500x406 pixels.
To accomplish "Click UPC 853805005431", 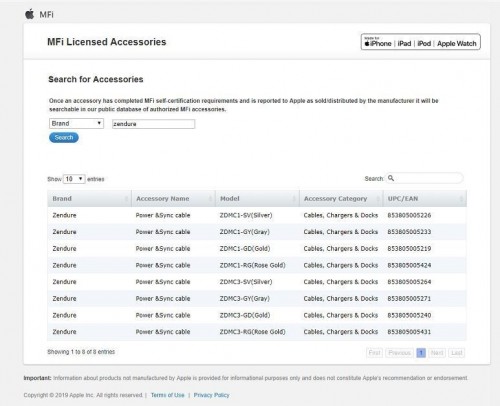I will 409,332.
